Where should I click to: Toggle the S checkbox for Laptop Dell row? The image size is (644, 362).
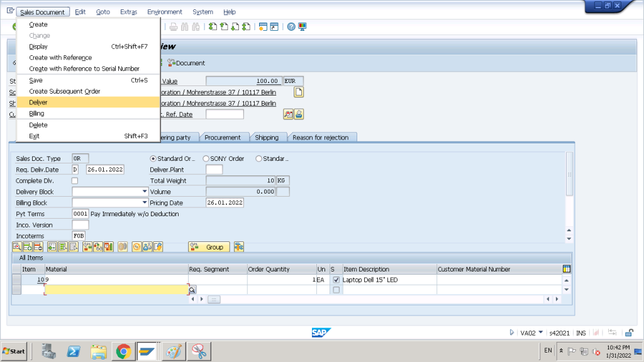[336, 280]
